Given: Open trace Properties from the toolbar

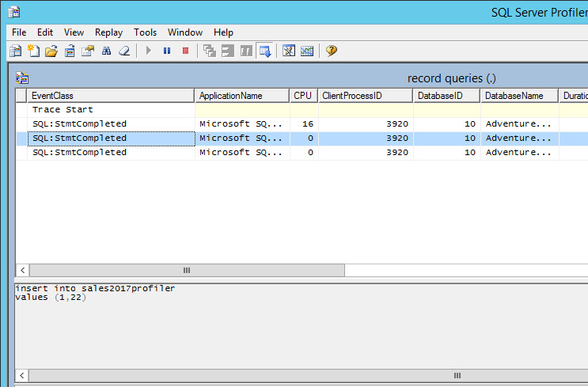Looking at the screenshot, I should pyautogui.click(x=88, y=51).
